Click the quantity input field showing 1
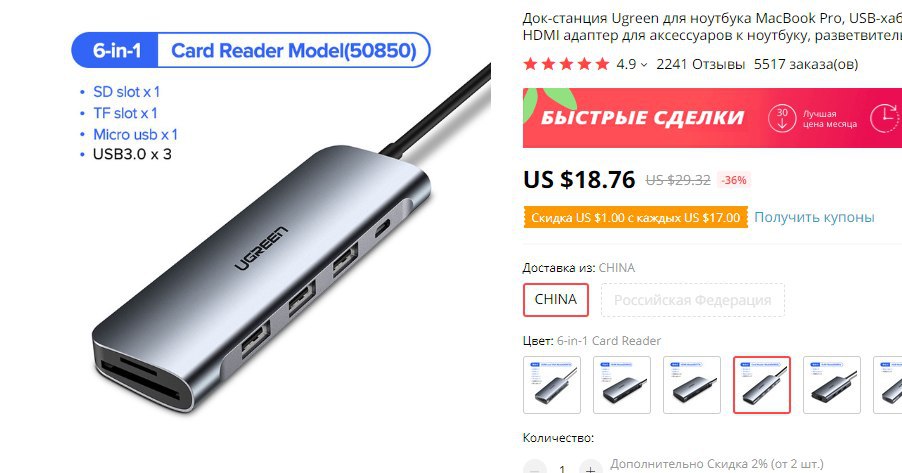The height and width of the screenshot is (473, 902). click(x=563, y=468)
